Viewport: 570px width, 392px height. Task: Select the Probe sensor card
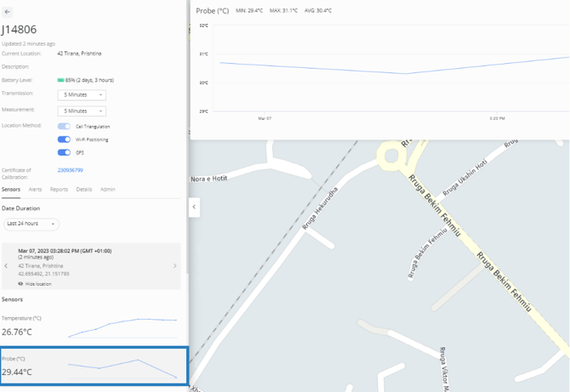94,366
